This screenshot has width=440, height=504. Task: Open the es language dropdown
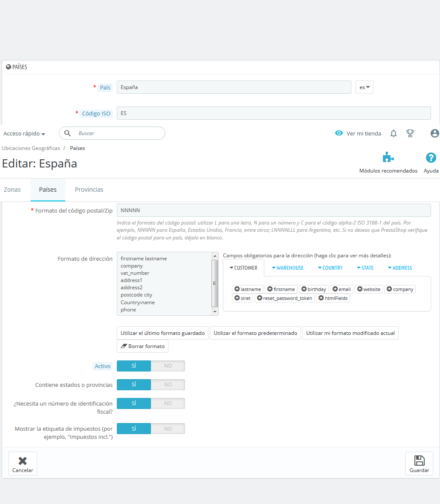(x=365, y=87)
